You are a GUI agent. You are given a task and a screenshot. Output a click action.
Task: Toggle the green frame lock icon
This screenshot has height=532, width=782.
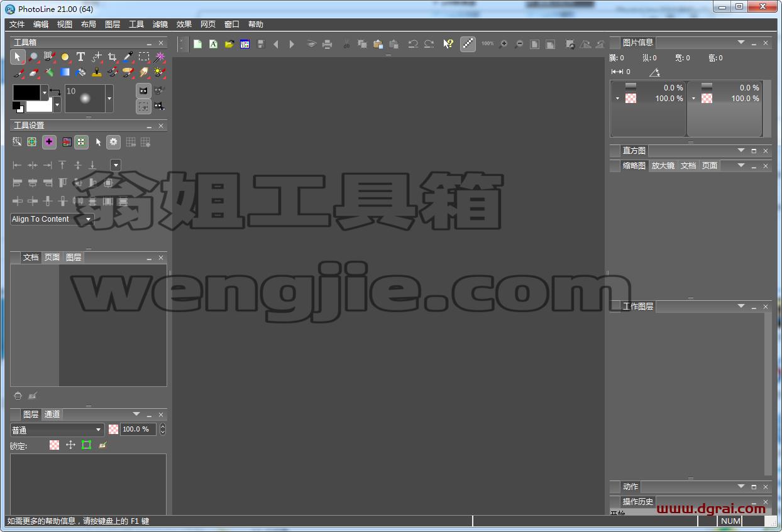(x=87, y=445)
